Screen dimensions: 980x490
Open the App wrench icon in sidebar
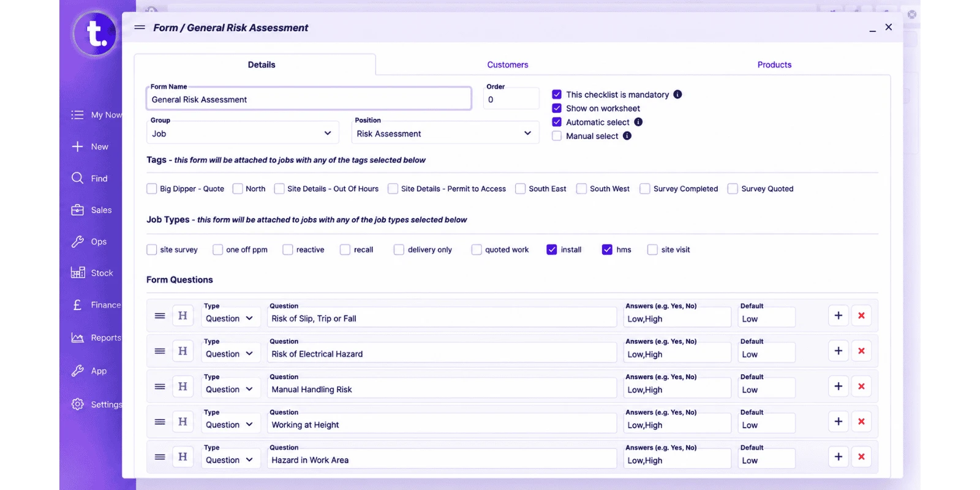click(x=77, y=371)
